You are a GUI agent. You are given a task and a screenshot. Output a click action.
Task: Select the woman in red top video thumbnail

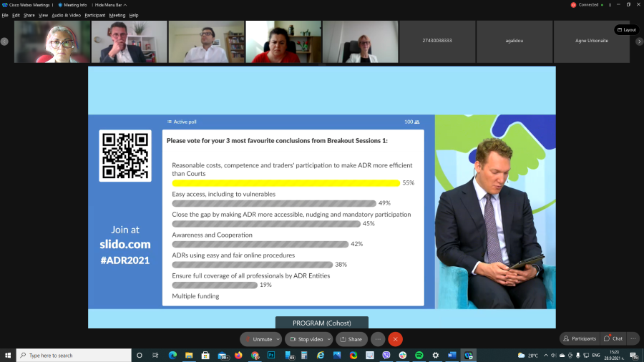(283, 42)
